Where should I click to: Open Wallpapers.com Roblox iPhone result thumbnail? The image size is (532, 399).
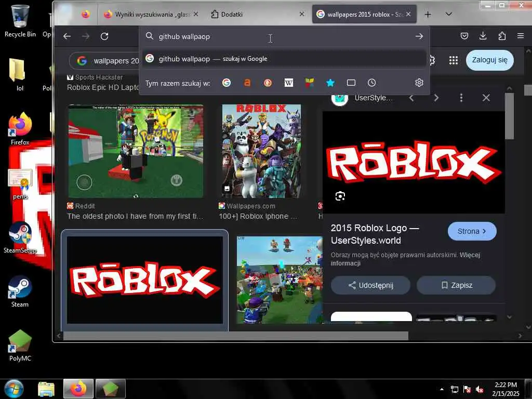click(261, 151)
